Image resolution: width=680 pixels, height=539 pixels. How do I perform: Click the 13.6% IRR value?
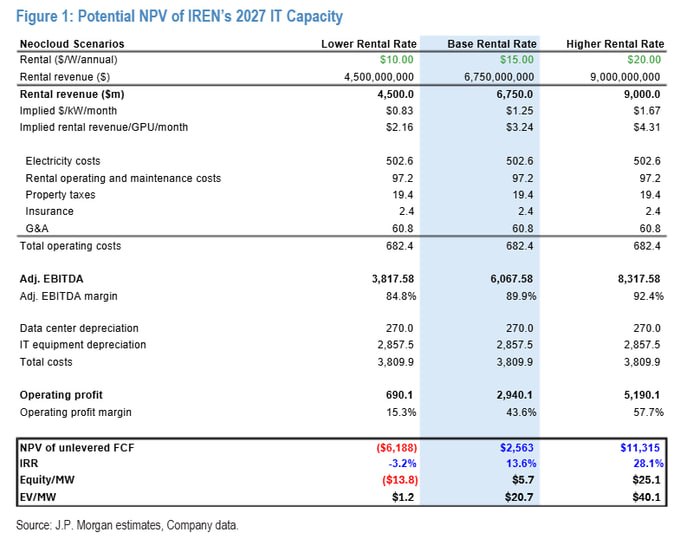(x=521, y=464)
